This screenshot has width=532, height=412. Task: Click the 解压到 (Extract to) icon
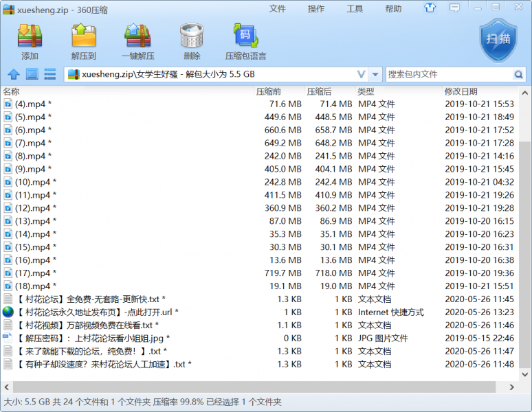(83, 40)
